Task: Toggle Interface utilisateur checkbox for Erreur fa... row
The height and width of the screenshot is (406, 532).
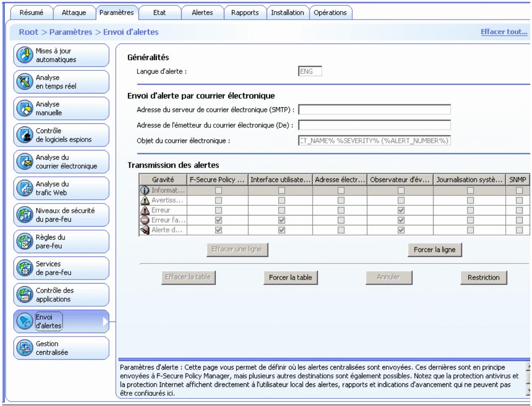Action: click(282, 220)
